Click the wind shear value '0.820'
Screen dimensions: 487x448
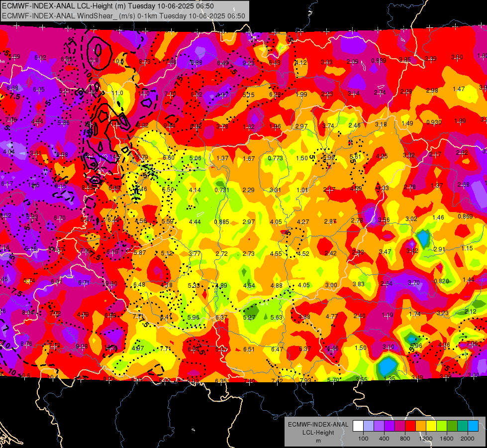[x=441, y=281]
